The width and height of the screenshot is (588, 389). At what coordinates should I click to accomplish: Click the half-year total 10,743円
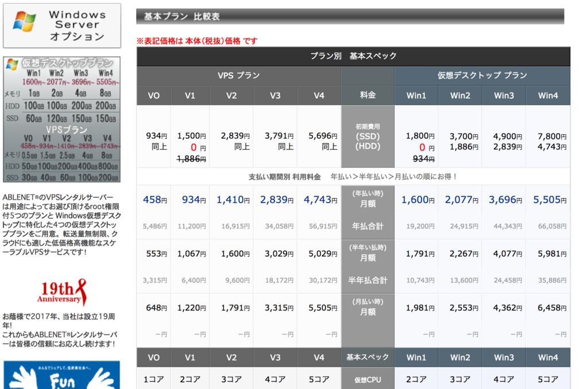[421, 281]
